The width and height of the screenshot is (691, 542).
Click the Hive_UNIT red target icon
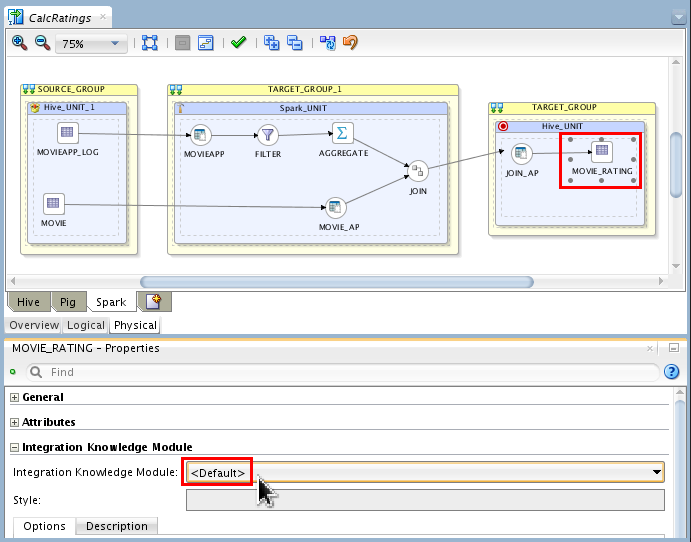[503, 126]
